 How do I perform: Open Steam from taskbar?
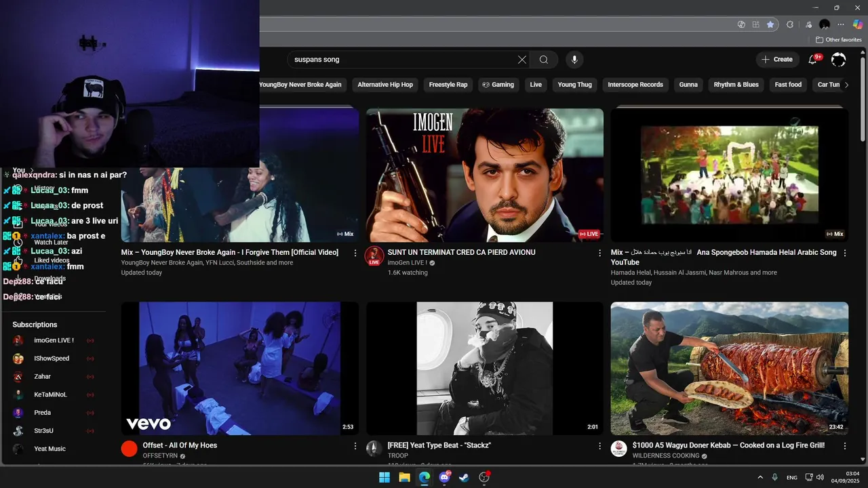464,477
